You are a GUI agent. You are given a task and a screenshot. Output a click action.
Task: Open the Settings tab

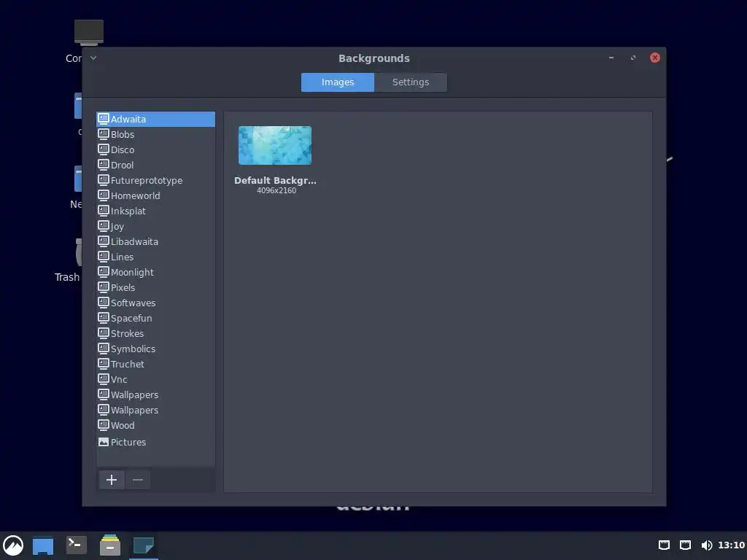(411, 82)
